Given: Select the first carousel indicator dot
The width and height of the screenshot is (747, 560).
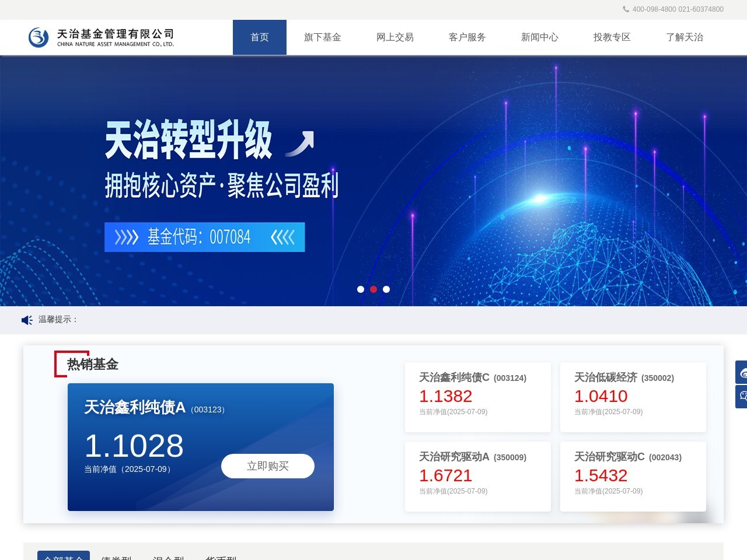Looking at the screenshot, I should click(x=361, y=289).
